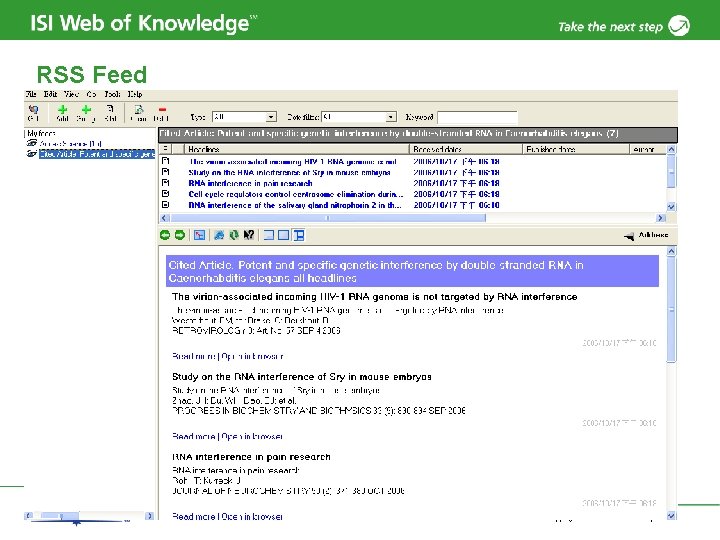The width and height of the screenshot is (720, 540).
Task: Click the first feed's icon under My feeds
Action: point(32,143)
